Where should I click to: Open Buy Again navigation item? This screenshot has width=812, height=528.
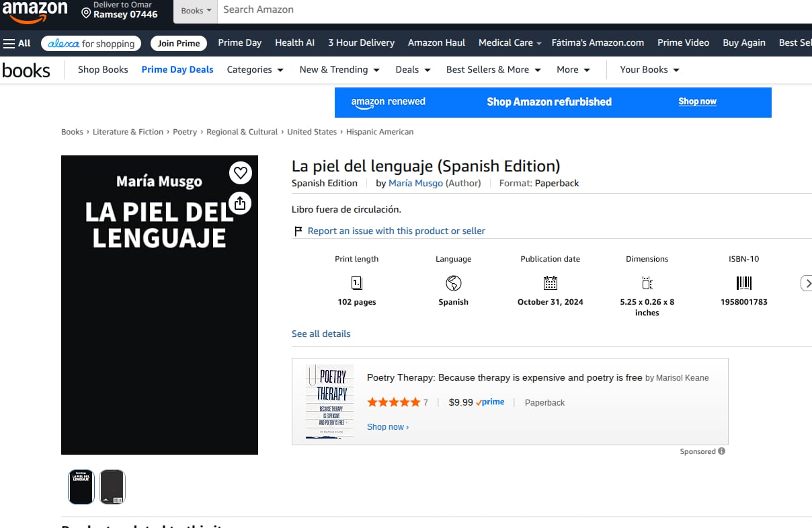[744, 42]
